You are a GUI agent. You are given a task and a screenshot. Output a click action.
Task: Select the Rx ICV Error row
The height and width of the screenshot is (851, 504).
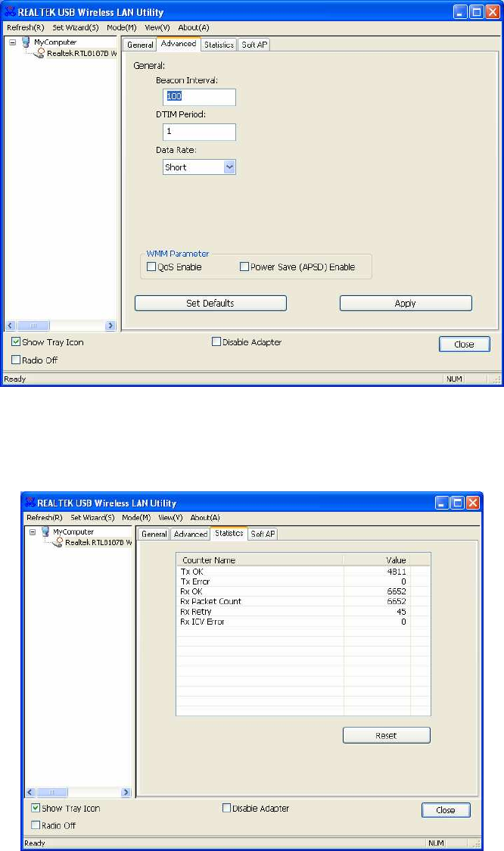coord(303,622)
